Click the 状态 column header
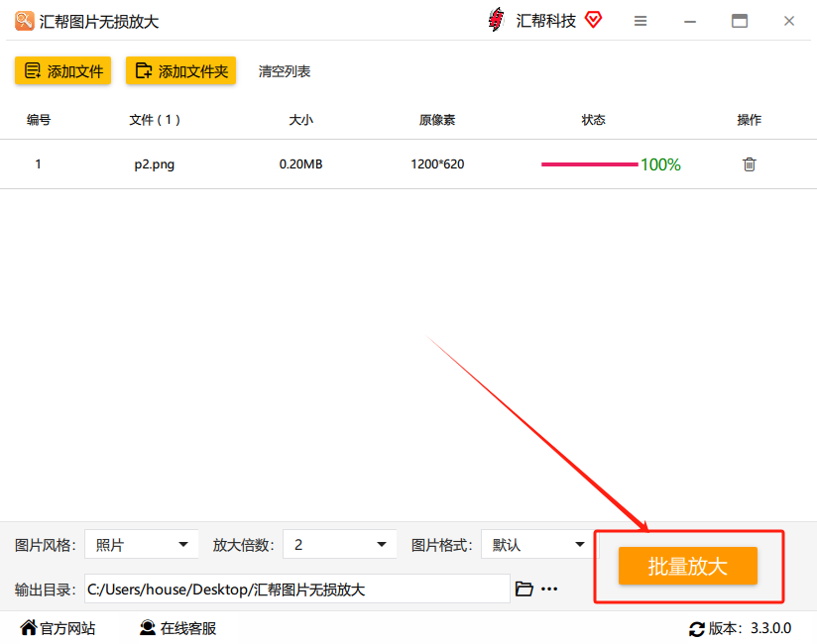Screen dimensions: 817x644 (593, 120)
